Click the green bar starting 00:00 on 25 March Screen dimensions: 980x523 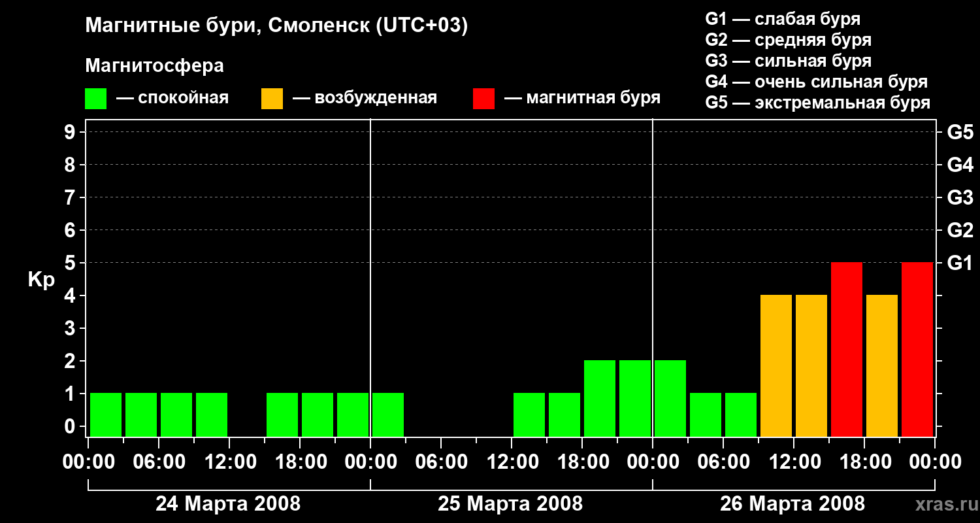click(388, 414)
